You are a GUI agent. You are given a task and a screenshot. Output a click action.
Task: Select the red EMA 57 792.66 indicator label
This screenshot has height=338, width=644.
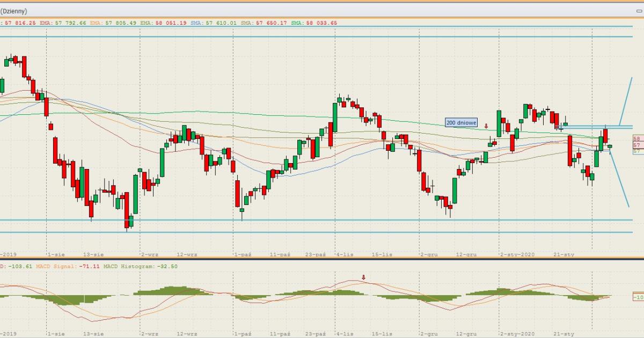62,23
